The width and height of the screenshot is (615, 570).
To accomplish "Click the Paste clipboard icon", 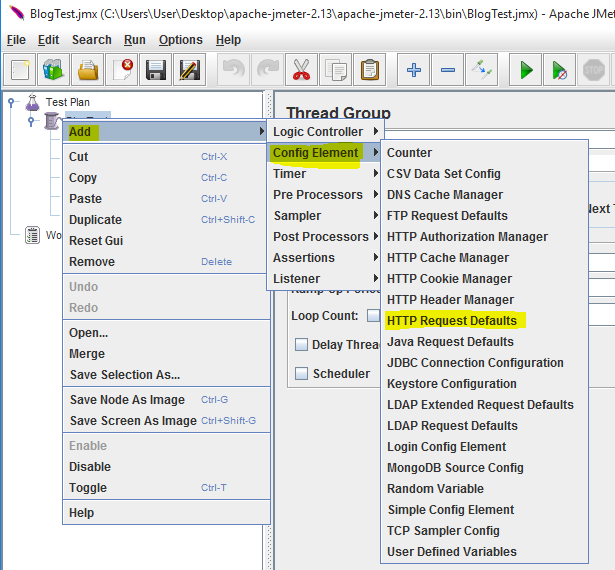I will coord(369,71).
